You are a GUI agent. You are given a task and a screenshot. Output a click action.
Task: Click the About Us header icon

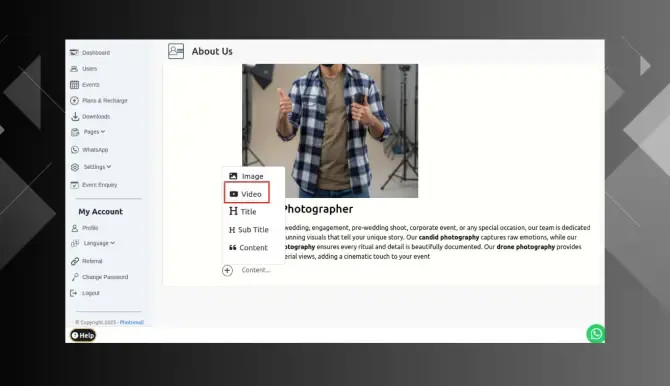tap(176, 51)
